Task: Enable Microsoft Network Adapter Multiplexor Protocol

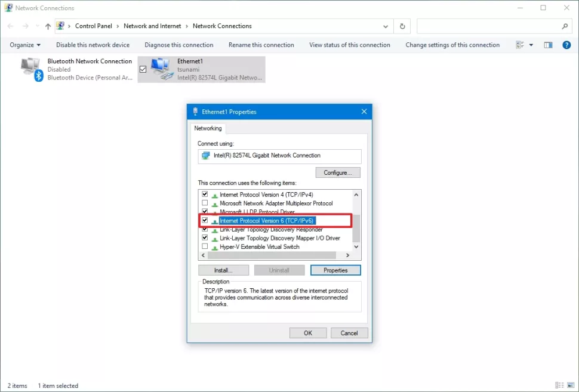Action: pyautogui.click(x=205, y=203)
